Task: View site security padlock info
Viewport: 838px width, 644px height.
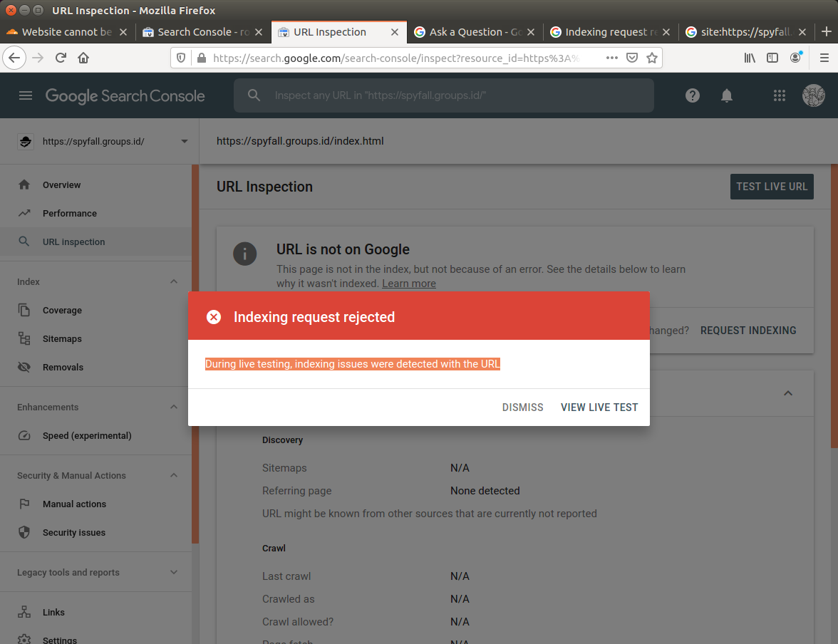Action: pyautogui.click(x=202, y=58)
